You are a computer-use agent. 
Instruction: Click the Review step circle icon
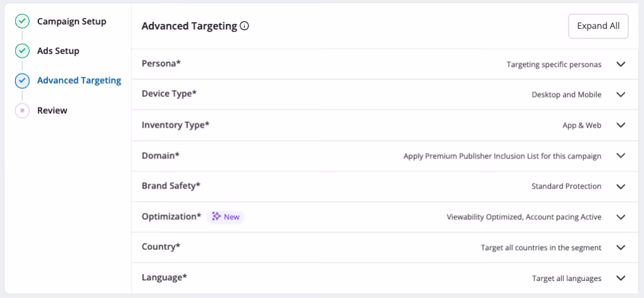pos(22,111)
